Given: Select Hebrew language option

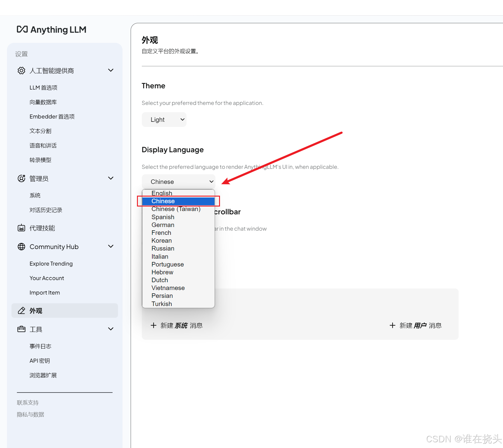Looking at the screenshot, I should [178, 272].
